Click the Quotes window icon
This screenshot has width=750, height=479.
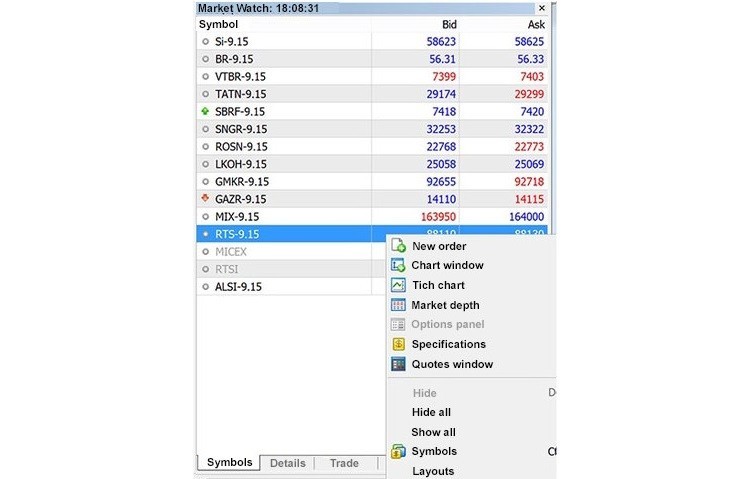click(x=398, y=364)
